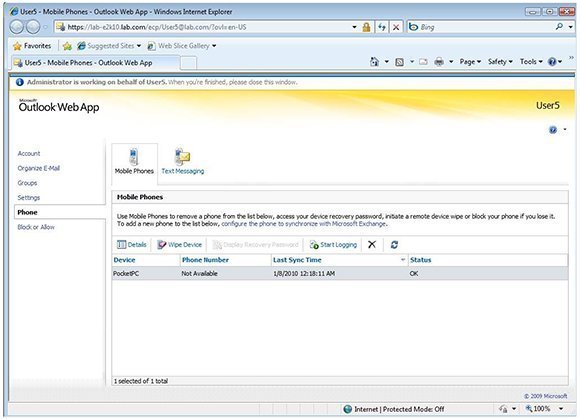Click the Home toolbar icon

374,62
